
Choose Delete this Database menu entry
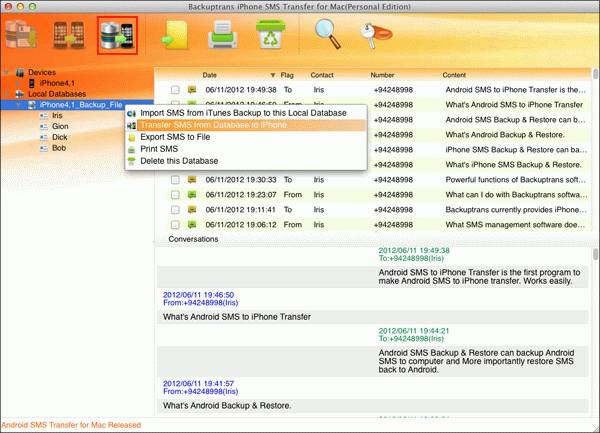pyautogui.click(x=246, y=161)
